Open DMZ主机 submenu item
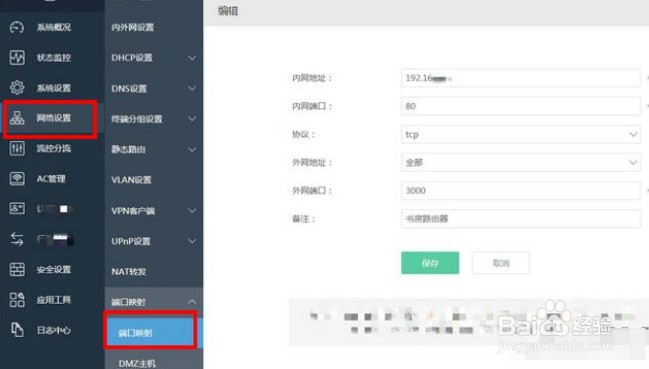Image resolution: width=649 pixels, height=369 pixels. click(137, 363)
